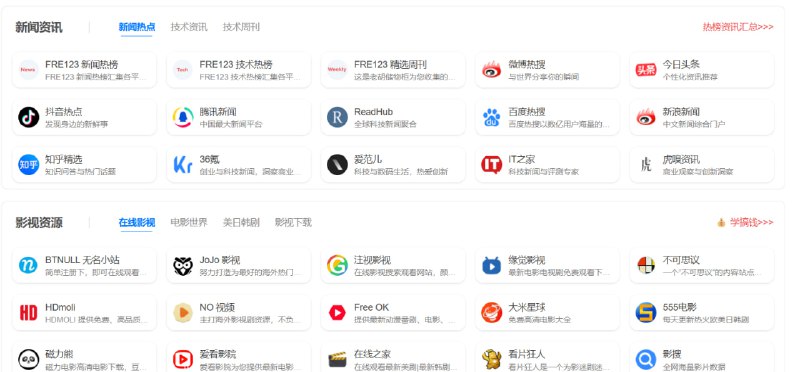Click the JoJo 影视 owl icon
The height and width of the screenshot is (372, 800).
[183, 265]
